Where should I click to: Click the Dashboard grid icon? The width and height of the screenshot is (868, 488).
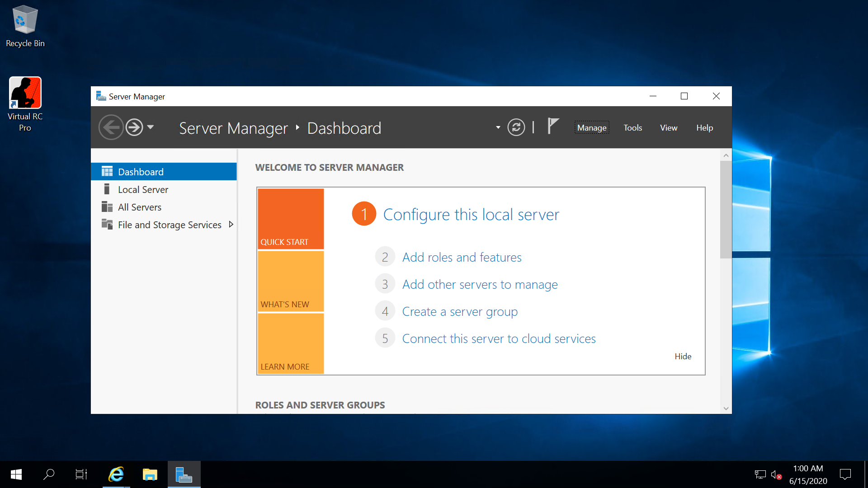tap(107, 171)
